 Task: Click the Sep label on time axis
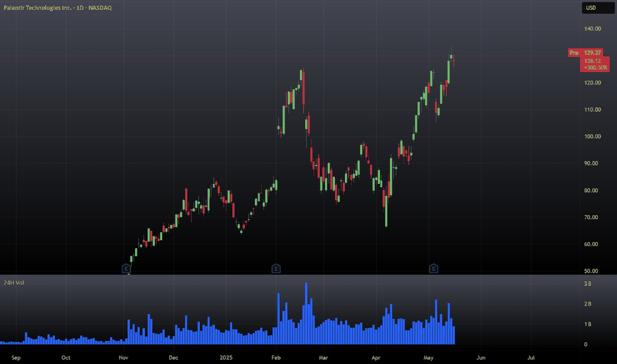click(16, 357)
